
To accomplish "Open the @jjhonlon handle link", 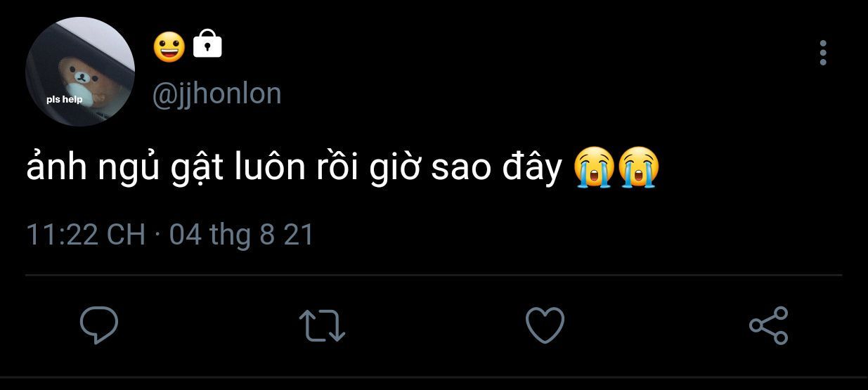I will click(x=216, y=93).
